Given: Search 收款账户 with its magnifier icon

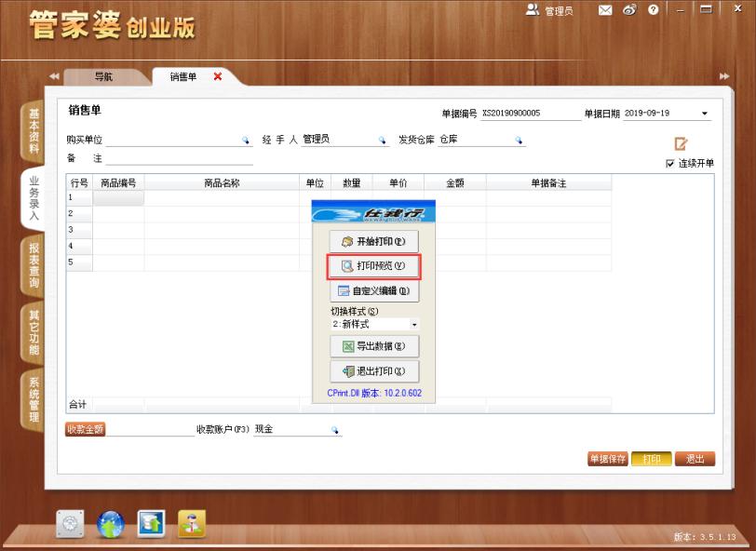Looking at the screenshot, I should coord(335,431).
